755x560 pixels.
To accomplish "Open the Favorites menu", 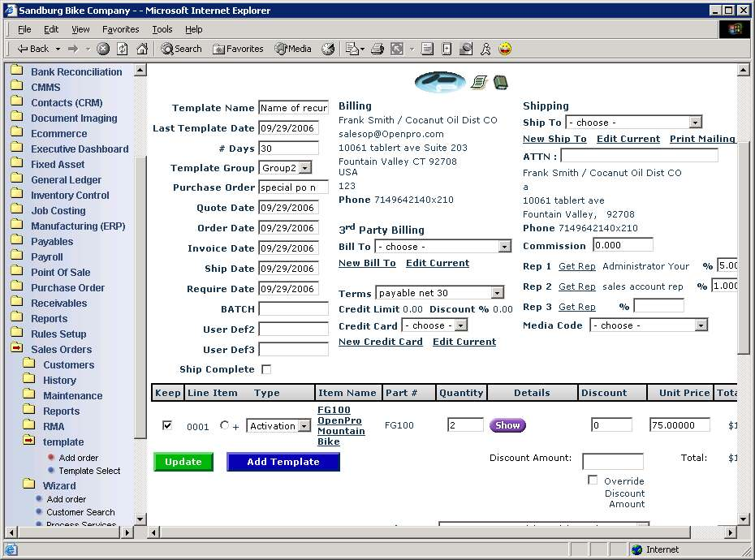I will tap(120, 29).
